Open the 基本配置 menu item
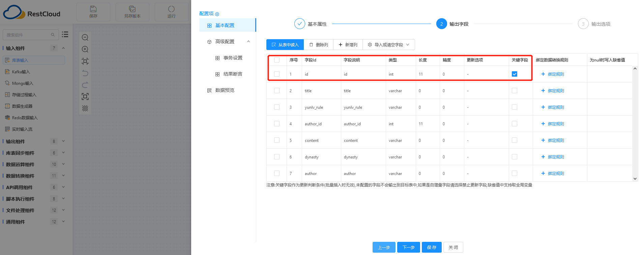Viewport: 644px width, 255px height. 228,25
